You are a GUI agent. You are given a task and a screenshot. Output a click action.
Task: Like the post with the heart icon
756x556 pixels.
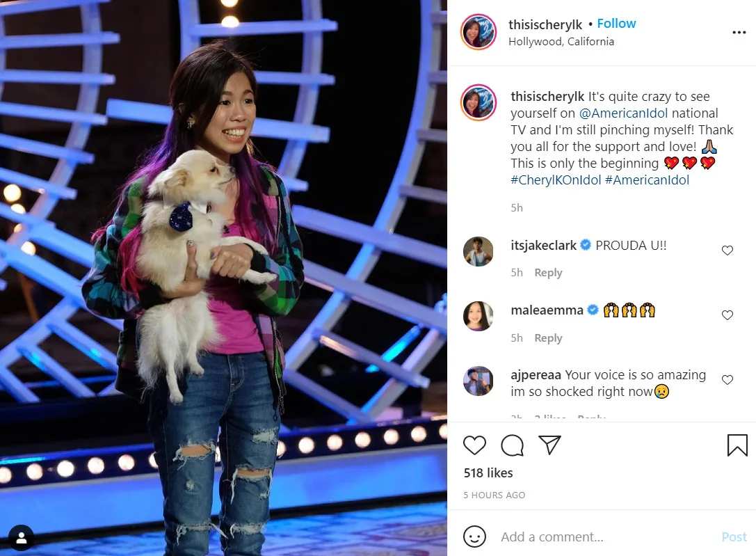coord(474,445)
